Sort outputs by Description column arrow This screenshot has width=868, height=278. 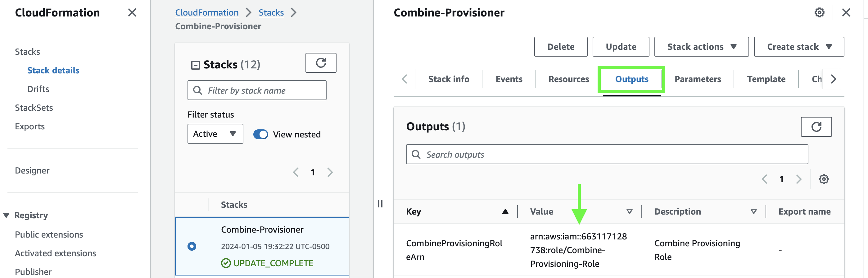pyautogui.click(x=754, y=211)
